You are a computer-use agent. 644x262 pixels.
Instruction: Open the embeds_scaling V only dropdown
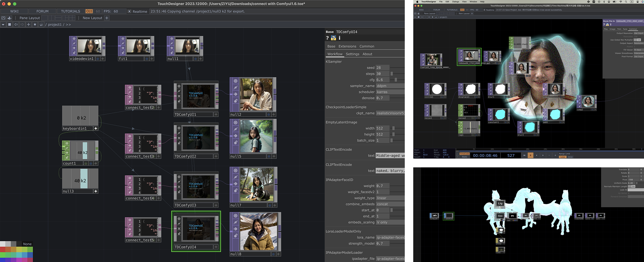pos(390,222)
